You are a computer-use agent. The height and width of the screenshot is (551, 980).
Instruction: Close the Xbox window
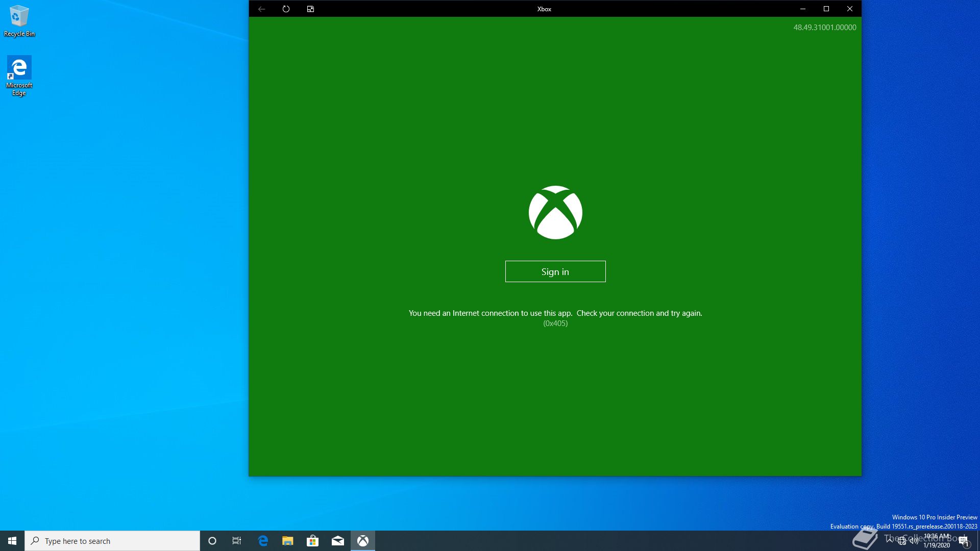point(850,9)
